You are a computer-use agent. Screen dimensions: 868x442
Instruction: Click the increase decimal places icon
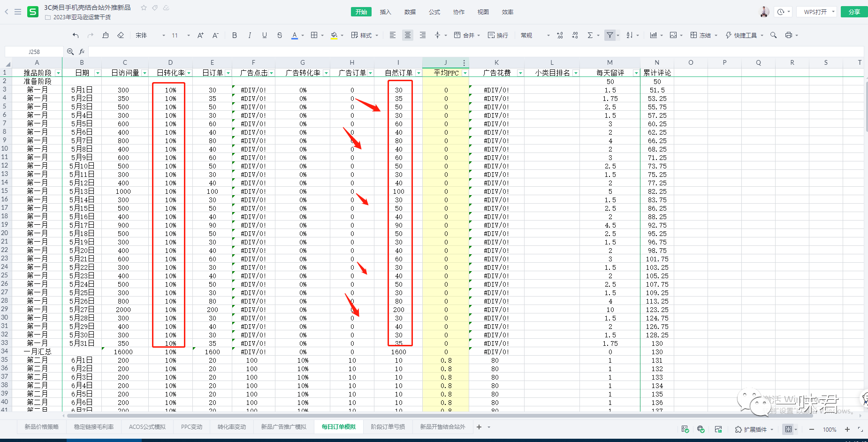click(x=560, y=35)
